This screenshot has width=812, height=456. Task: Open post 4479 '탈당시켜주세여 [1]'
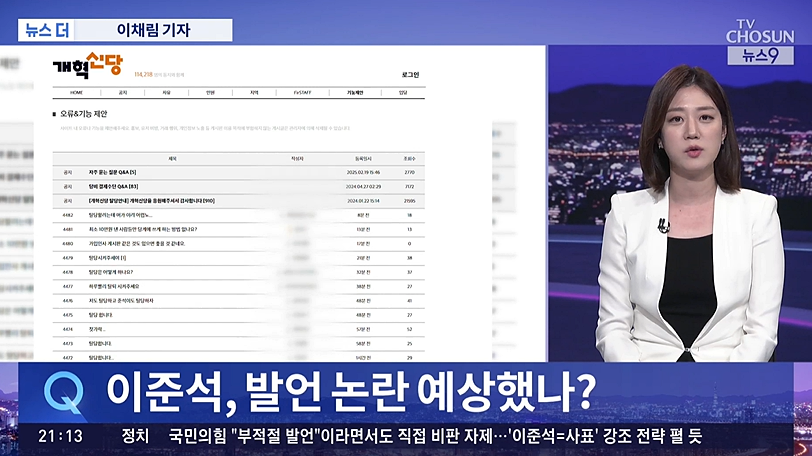pos(107,258)
